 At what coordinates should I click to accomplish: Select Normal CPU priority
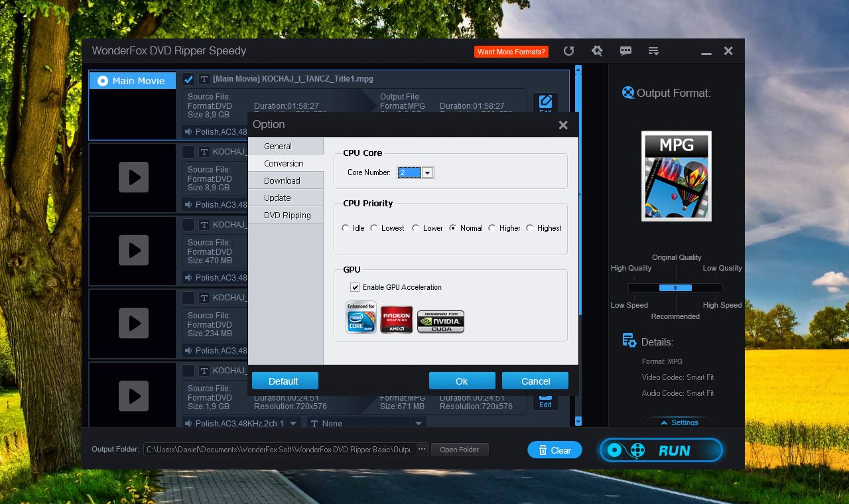(453, 227)
